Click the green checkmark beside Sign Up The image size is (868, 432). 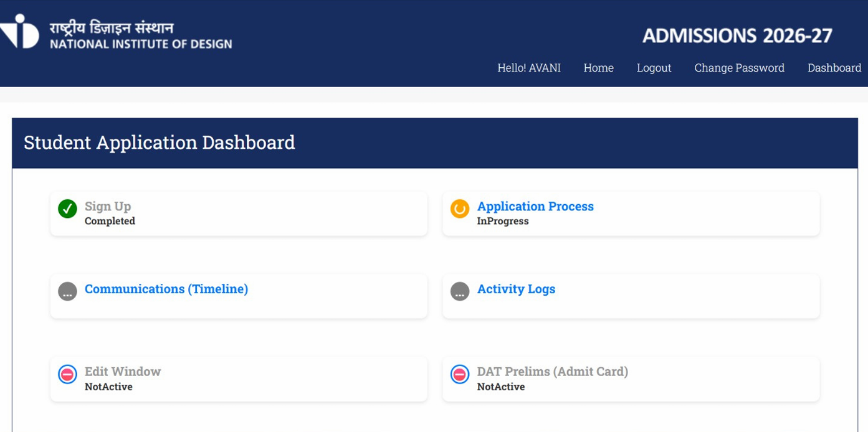coord(67,209)
